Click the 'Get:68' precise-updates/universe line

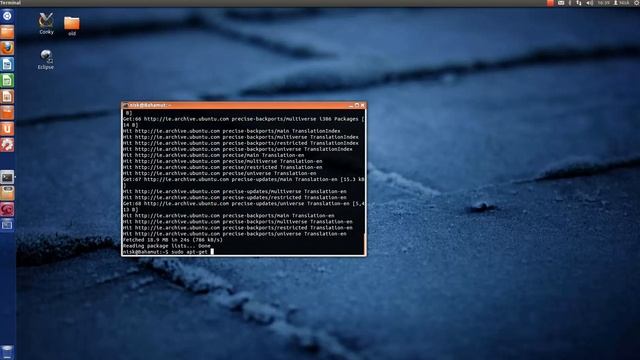pos(243,203)
